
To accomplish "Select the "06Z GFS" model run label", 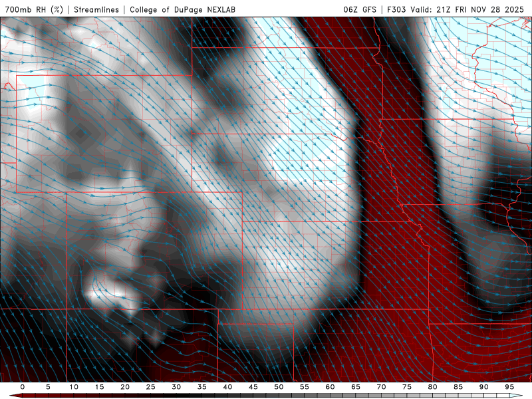I will (x=360, y=9).
